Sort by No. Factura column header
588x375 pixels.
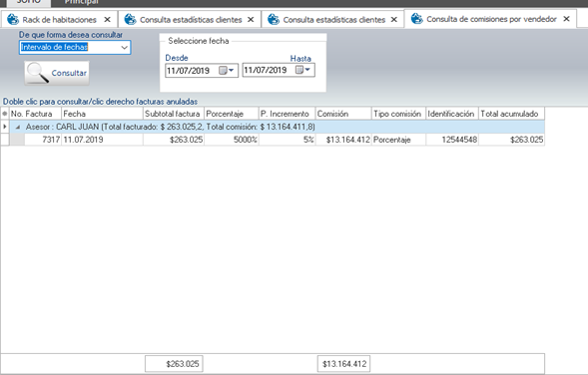point(35,114)
